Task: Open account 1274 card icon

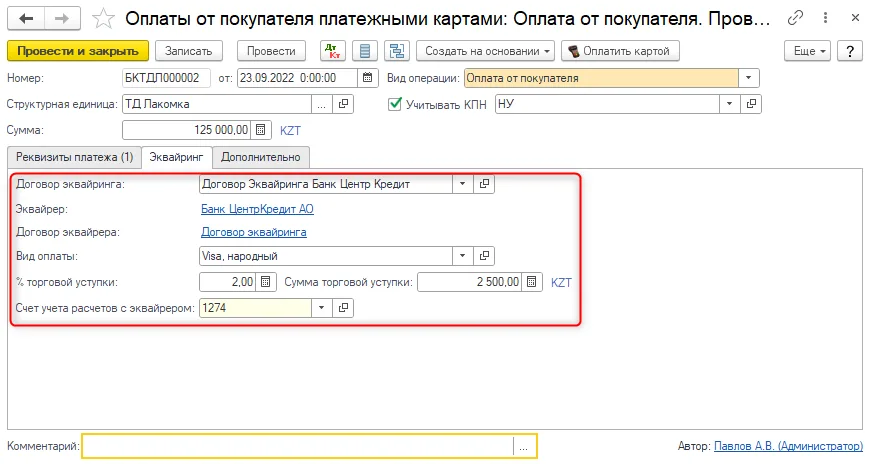Action: pos(344,307)
